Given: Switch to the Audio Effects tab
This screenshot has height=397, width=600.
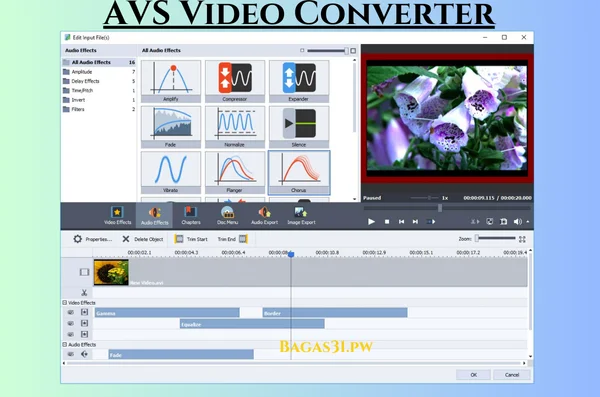Looking at the screenshot, I should coord(154,216).
